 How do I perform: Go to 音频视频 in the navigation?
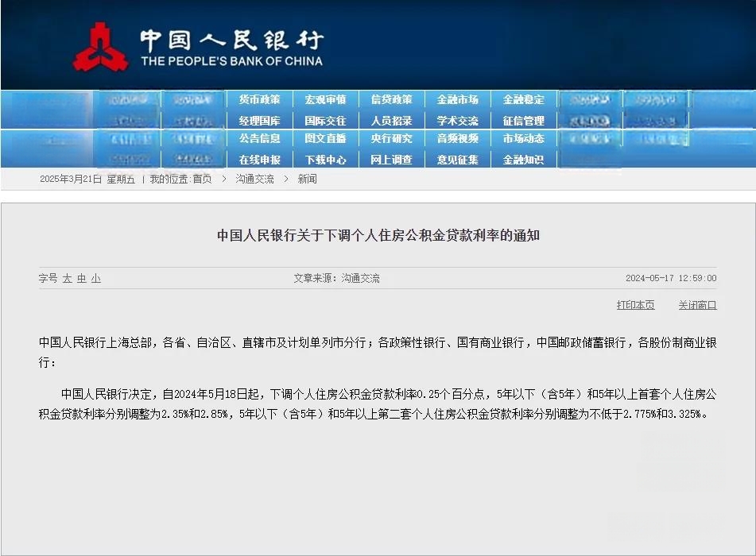458,138
